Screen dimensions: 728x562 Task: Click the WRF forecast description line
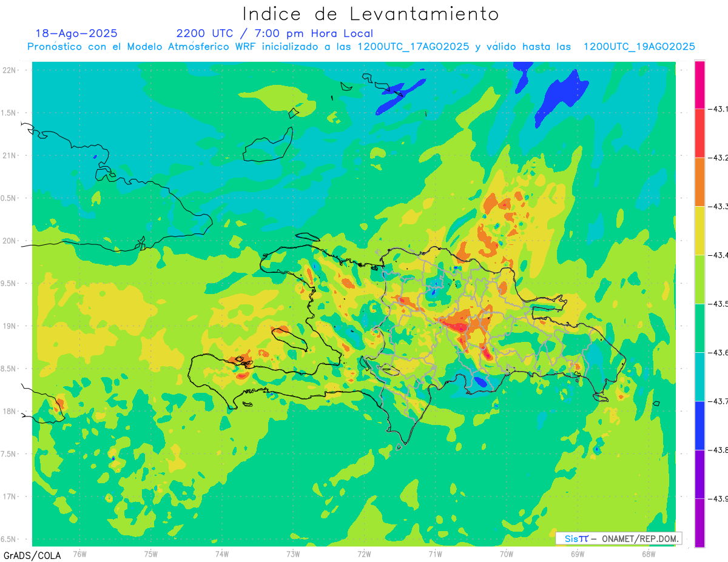(361, 47)
